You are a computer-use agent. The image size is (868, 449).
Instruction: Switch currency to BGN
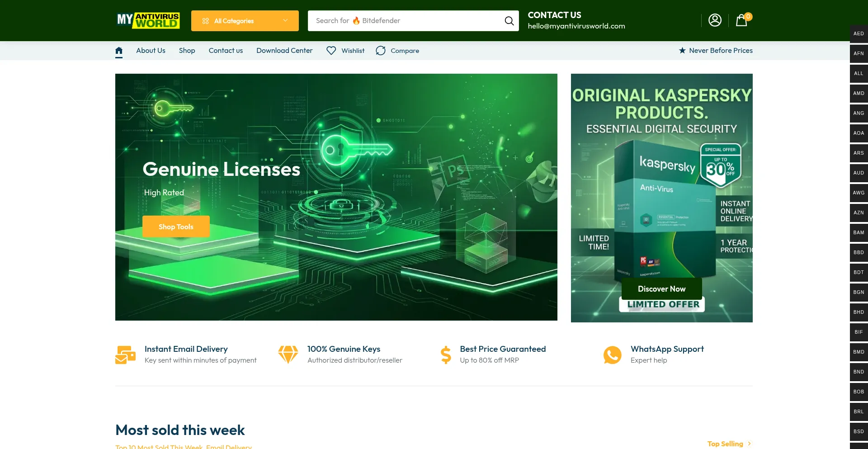point(859,292)
